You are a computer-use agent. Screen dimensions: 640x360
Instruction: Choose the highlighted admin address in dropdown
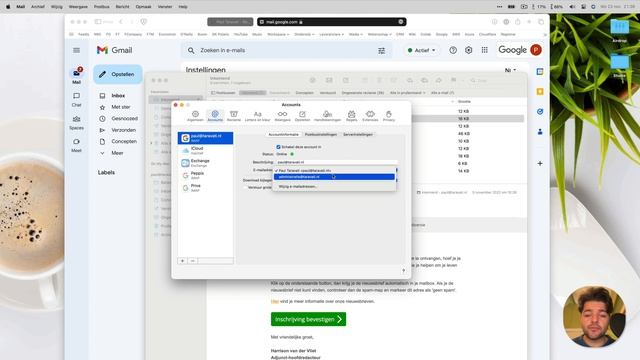click(334, 177)
